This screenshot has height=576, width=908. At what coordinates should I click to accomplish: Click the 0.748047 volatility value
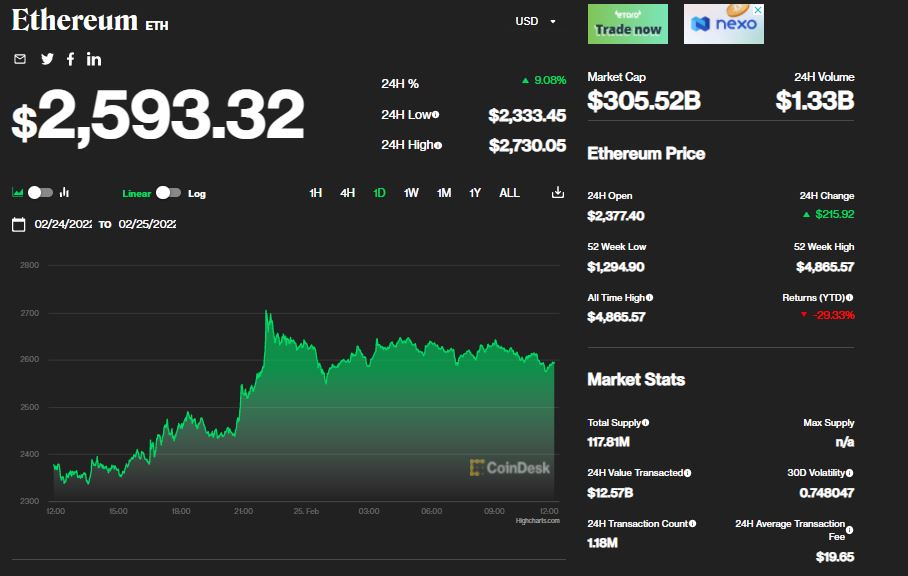tap(826, 493)
